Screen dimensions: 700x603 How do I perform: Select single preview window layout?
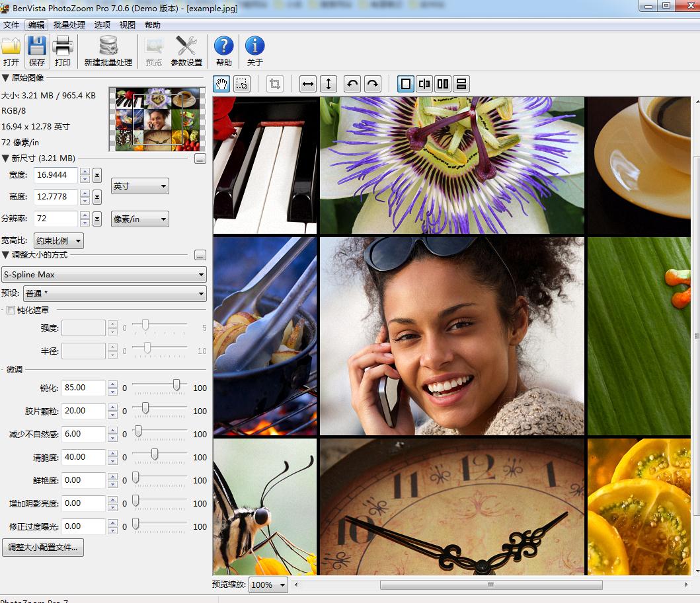pyautogui.click(x=406, y=84)
